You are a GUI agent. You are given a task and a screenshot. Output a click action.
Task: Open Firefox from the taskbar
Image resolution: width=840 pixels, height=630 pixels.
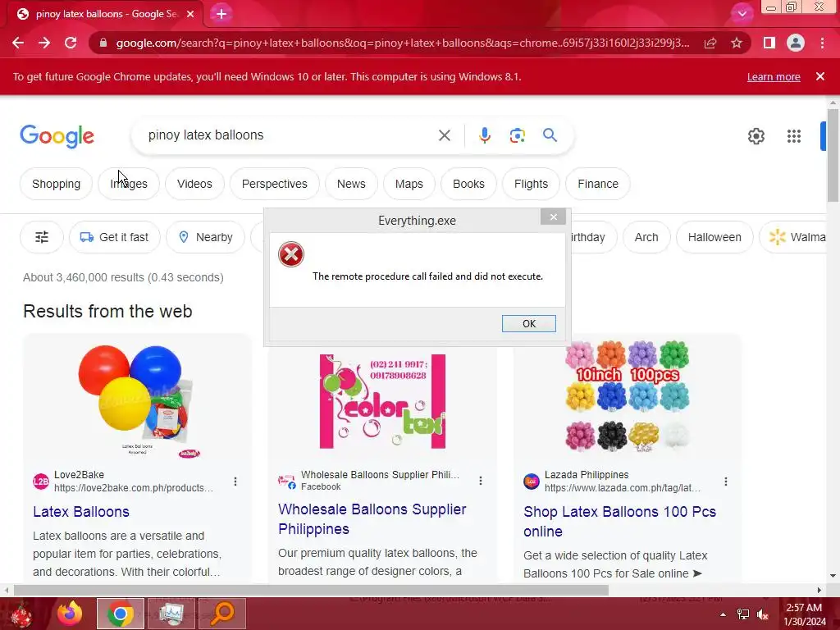pyautogui.click(x=70, y=614)
